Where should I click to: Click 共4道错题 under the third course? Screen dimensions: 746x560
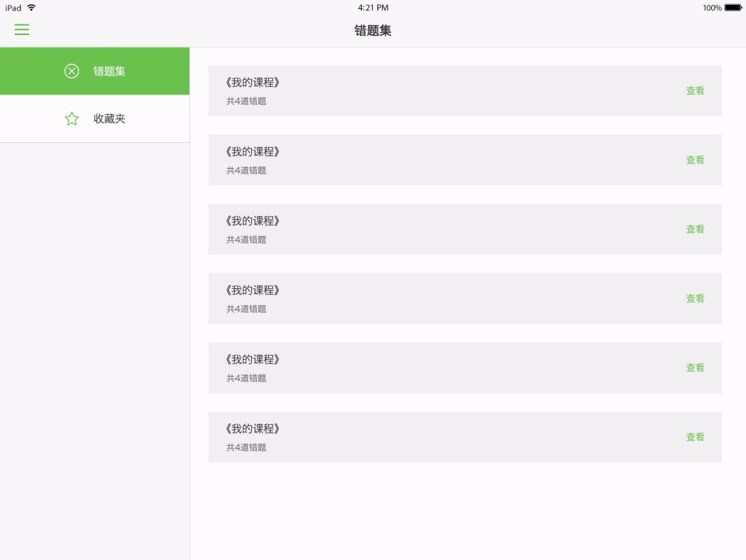[x=245, y=239]
